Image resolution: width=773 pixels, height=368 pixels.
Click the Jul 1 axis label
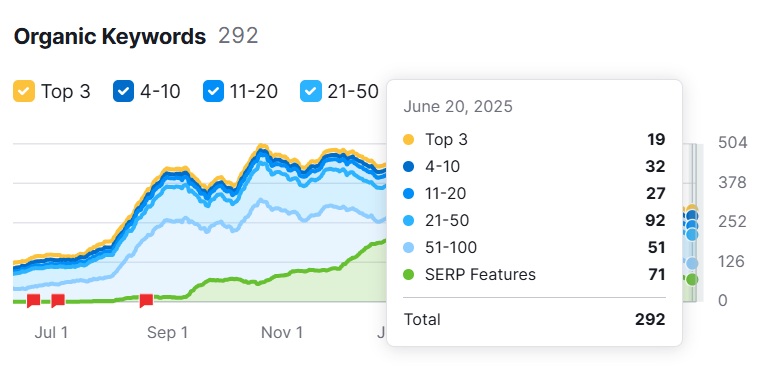point(51,332)
